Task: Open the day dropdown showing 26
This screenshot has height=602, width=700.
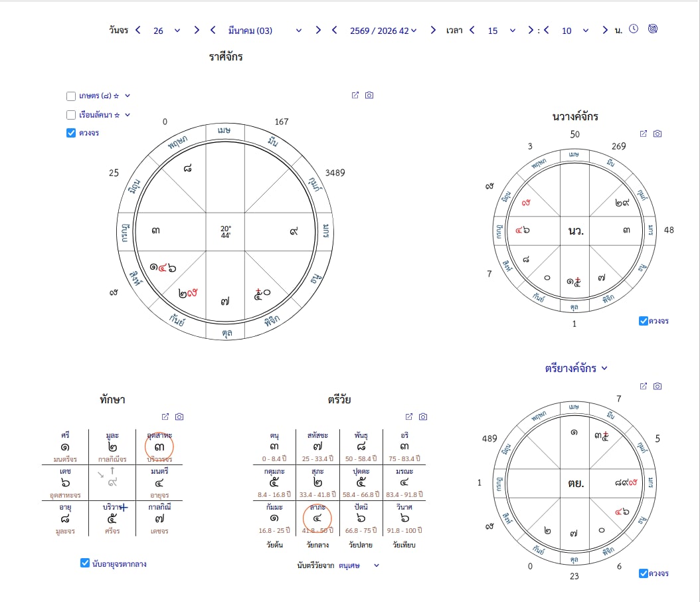Action: coord(167,31)
